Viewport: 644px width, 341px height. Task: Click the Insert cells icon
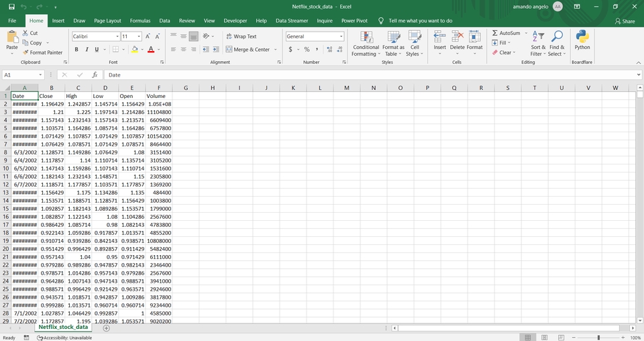tap(439, 36)
